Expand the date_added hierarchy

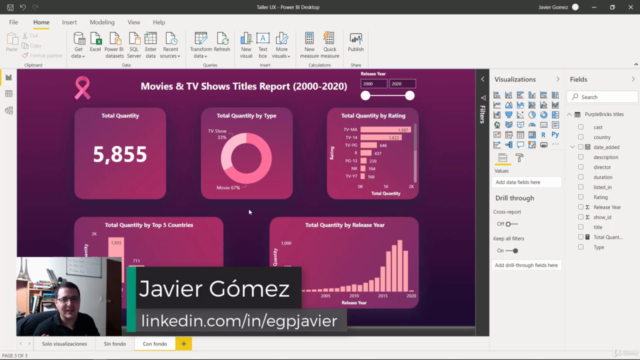click(x=572, y=147)
